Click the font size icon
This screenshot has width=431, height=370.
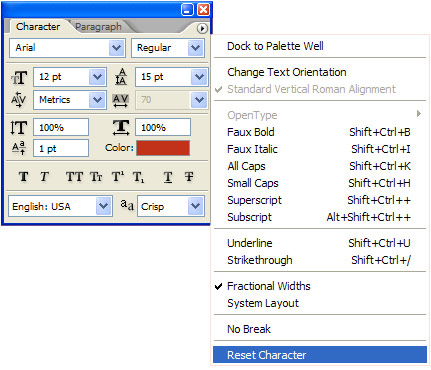(19, 77)
